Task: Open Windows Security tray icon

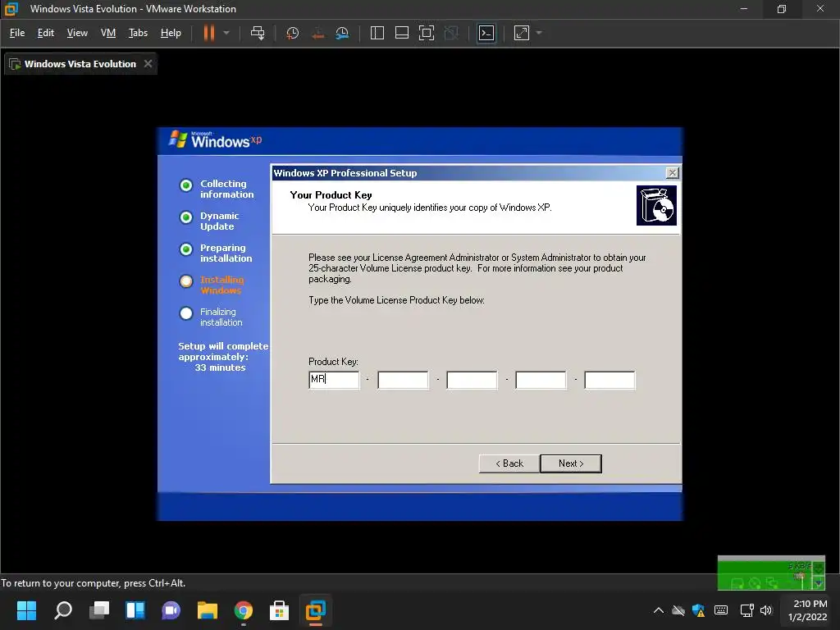Action: [x=699, y=610]
